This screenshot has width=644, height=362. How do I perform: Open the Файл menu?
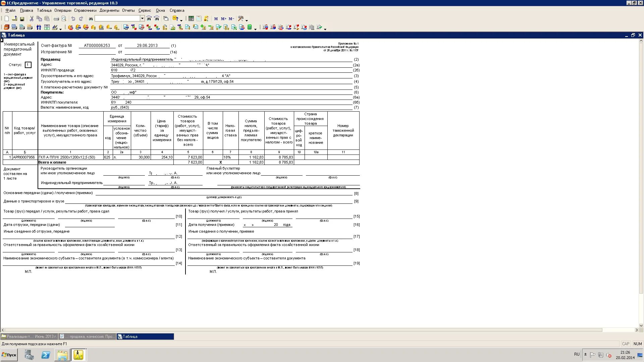point(10,10)
